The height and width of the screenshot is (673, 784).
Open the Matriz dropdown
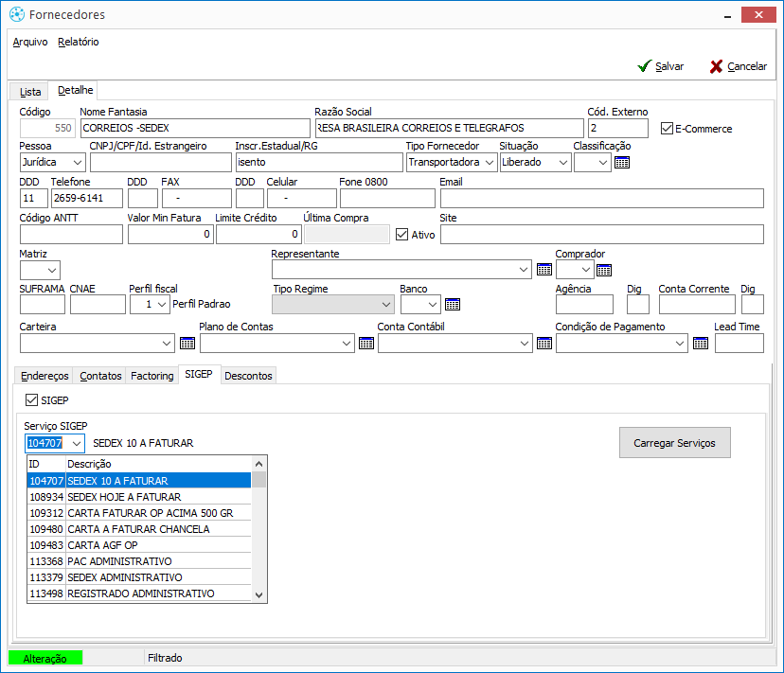click(52, 271)
